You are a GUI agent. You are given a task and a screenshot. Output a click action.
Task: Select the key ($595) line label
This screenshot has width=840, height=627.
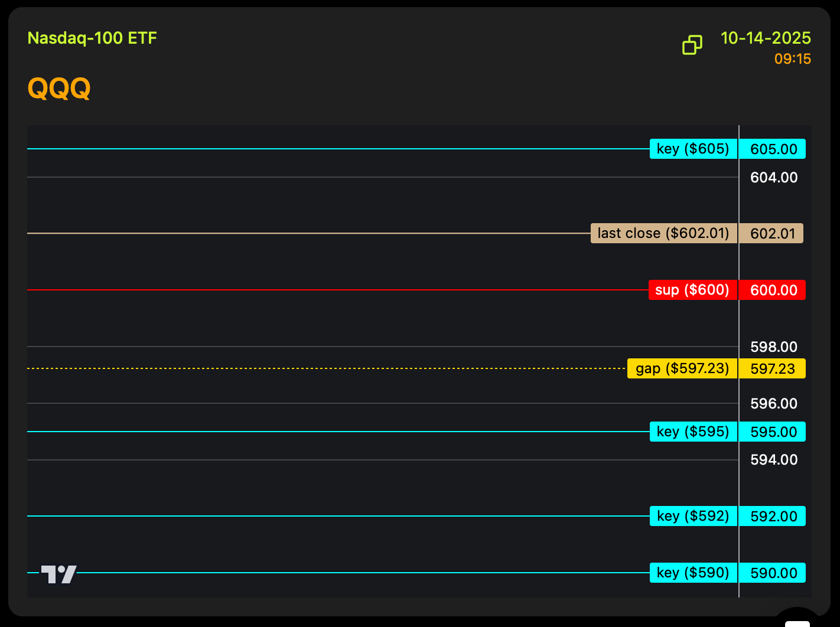693,432
